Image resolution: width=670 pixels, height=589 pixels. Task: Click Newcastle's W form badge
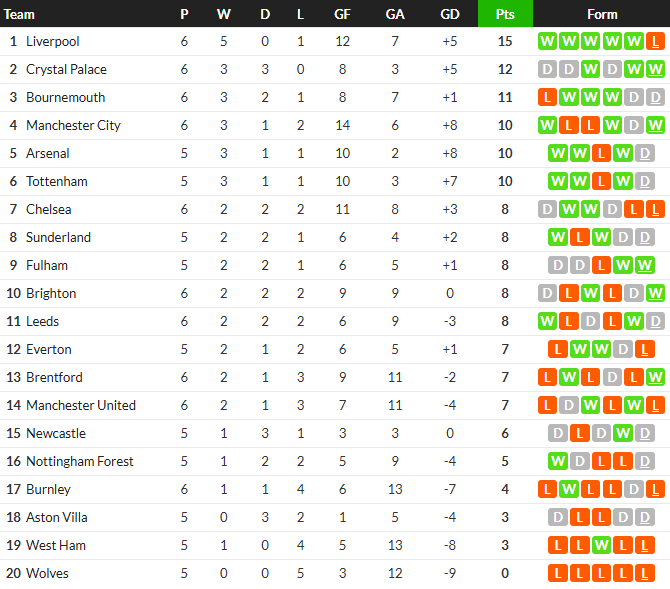[x=623, y=434]
